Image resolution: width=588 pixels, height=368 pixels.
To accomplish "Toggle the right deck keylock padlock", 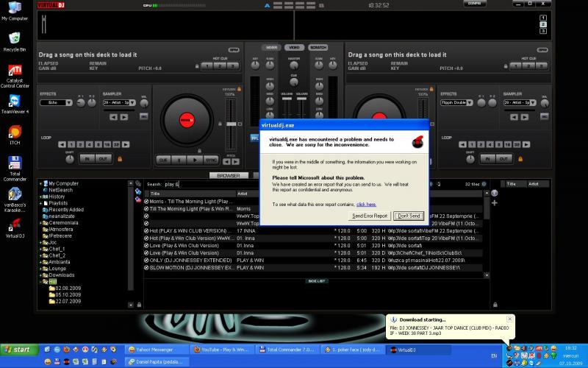I will [x=431, y=89].
